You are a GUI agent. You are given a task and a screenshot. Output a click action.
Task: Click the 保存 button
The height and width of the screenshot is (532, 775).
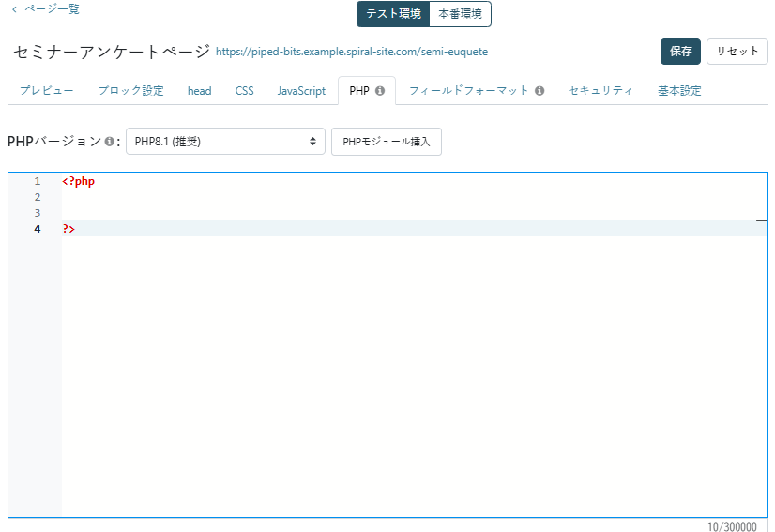click(680, 52)
